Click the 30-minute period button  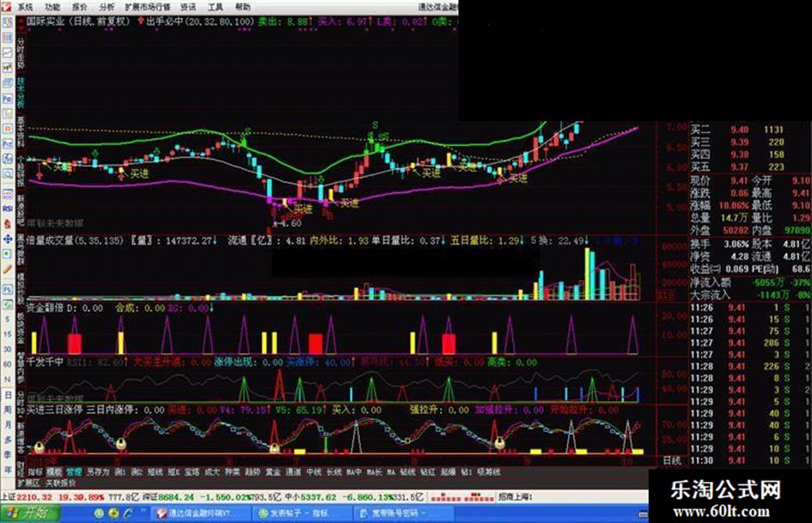(7, 350)
